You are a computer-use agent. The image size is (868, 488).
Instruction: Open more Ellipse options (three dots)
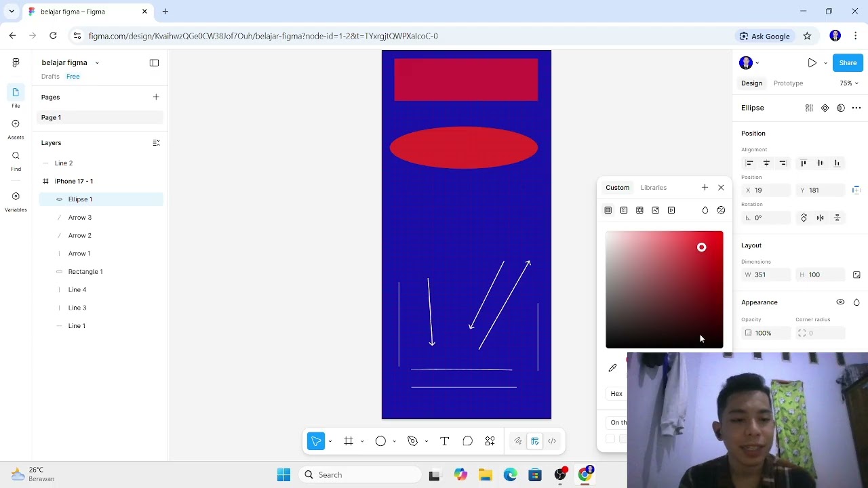tap(856, 108)
